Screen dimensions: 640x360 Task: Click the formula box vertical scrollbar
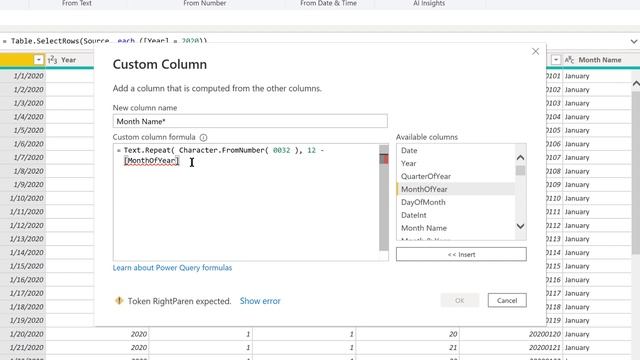point(384,198)
